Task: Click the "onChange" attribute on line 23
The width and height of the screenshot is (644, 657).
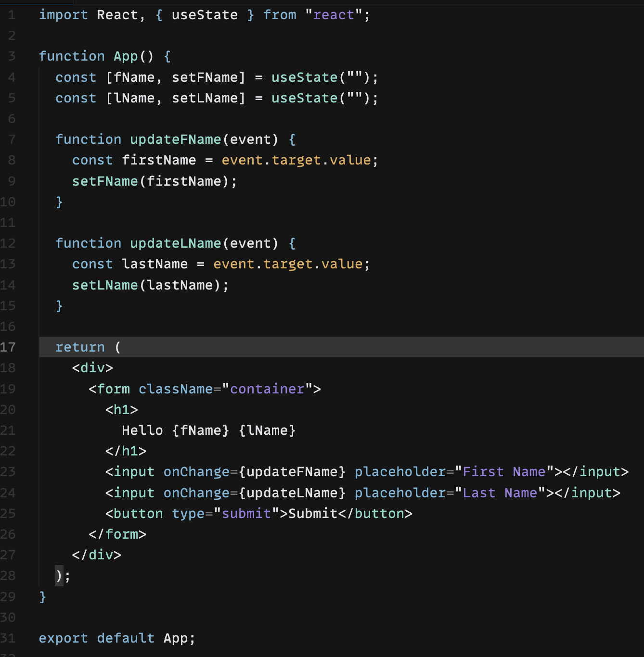Action: point(197,472)
